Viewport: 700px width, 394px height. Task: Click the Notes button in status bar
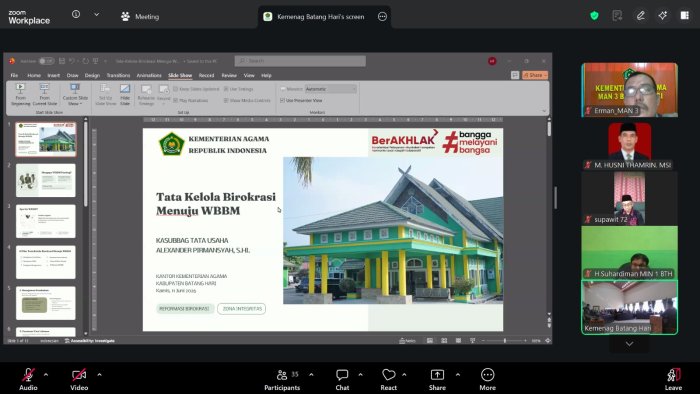(x=407, y=340)
